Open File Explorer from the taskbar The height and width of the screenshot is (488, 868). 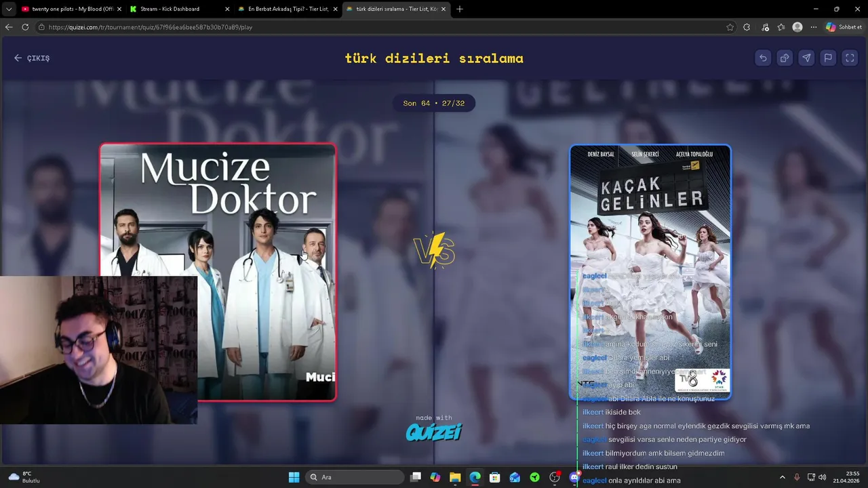[x=455, y=477]
